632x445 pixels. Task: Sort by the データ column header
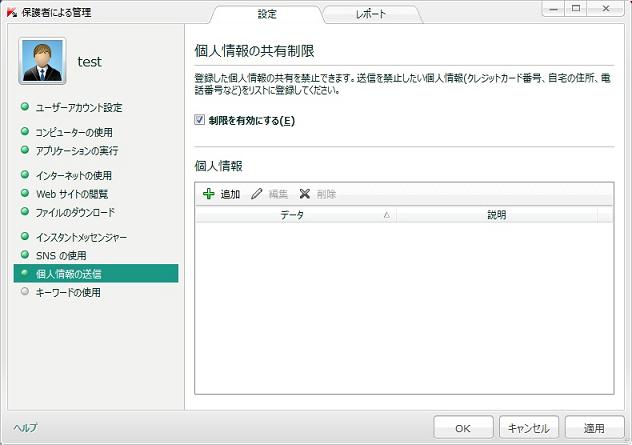click(296, 215)
